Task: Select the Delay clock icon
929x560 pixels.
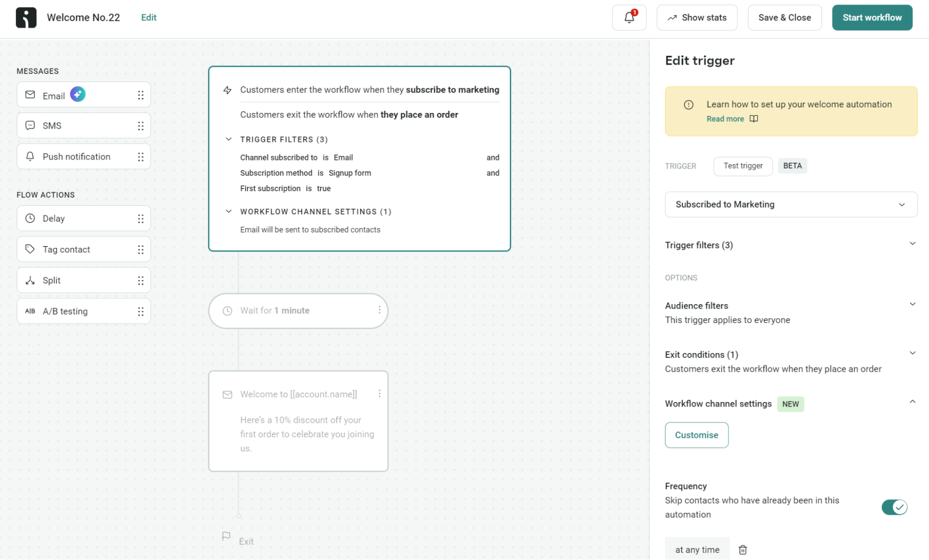Action: [x=30, y=218]
